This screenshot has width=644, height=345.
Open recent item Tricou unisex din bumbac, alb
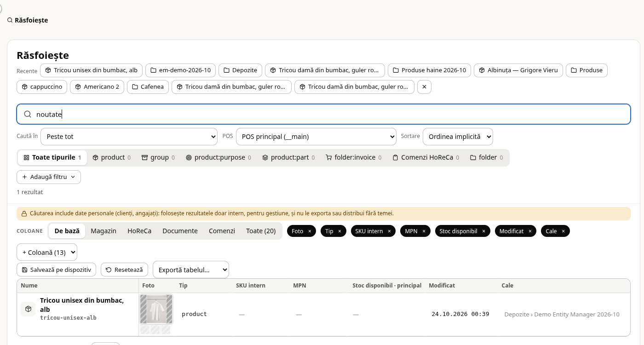click(x=91, y=70)
